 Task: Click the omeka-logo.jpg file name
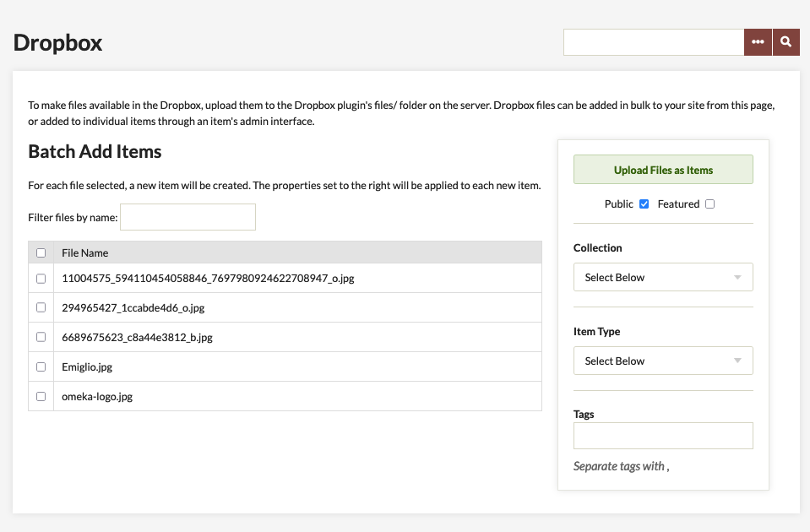click(x=97, y=397)
